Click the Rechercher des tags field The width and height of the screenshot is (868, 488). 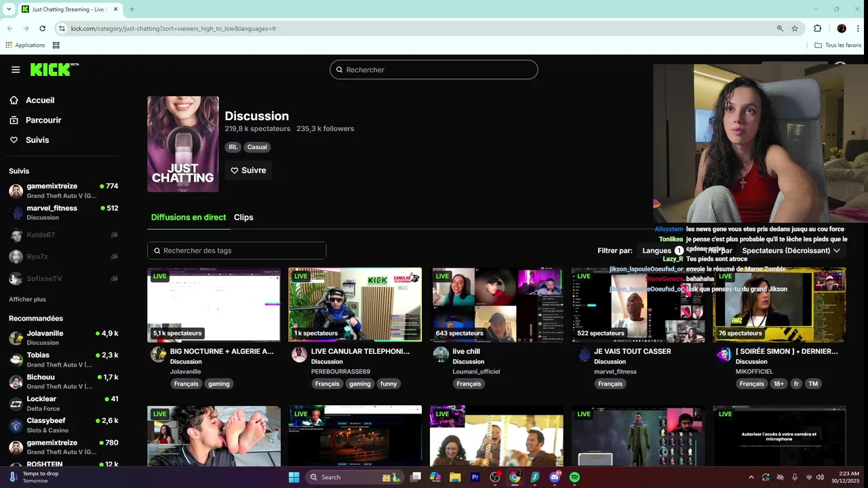(x=237, y=251)
